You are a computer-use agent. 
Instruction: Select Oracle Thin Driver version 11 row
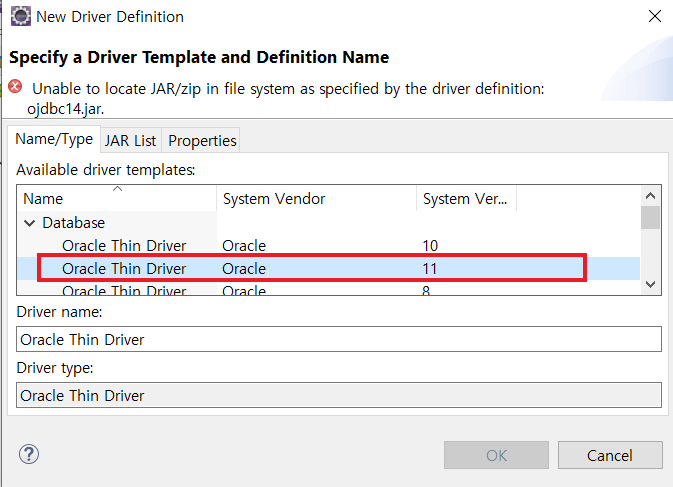329,269
